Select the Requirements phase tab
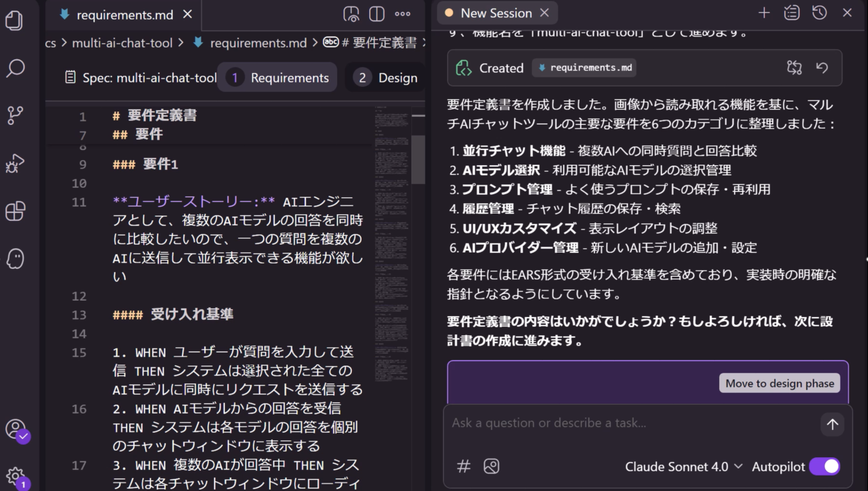 click(x=277, y=77)
